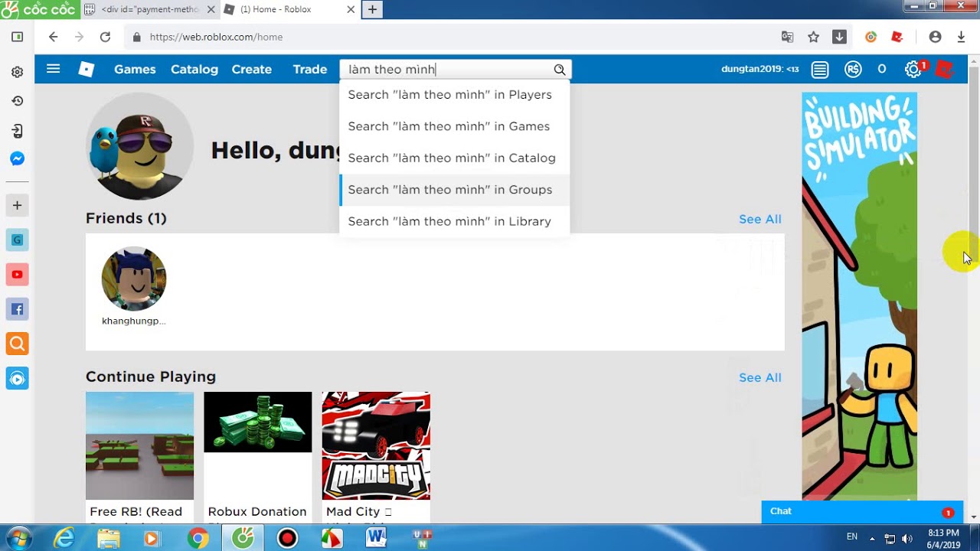Open the Mad City game thumbnail
Viewport: 980px width, 551px height.
(376, 445)
